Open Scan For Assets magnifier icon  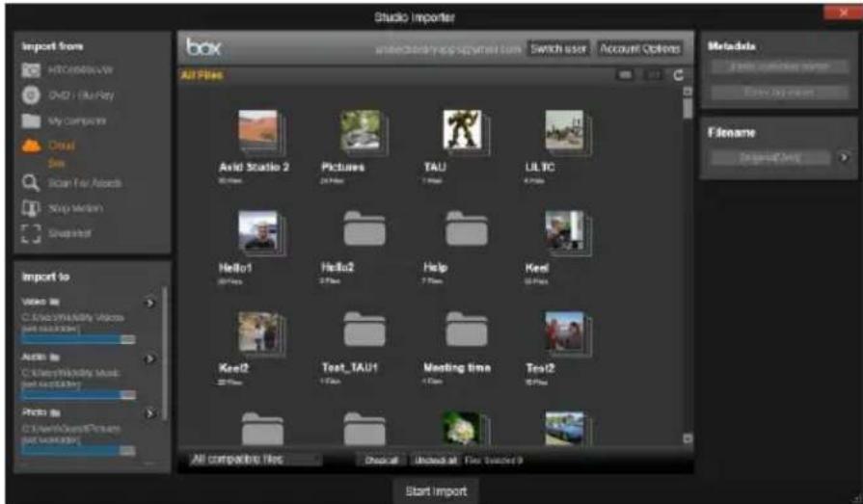(x=31, y=183)
